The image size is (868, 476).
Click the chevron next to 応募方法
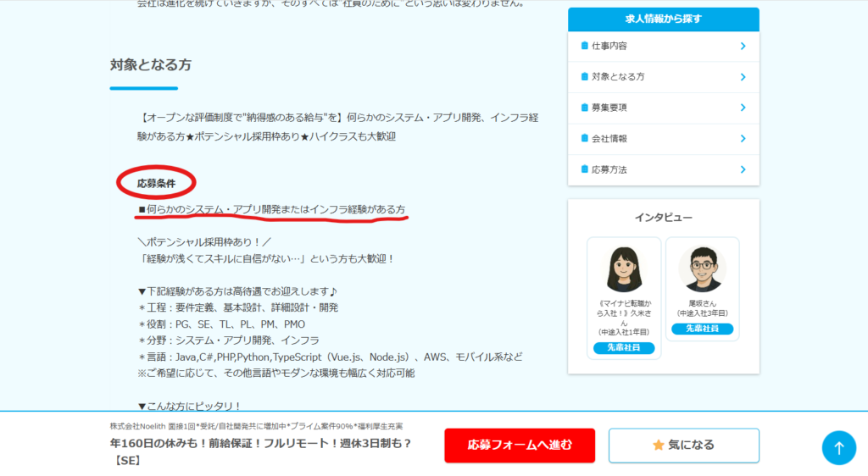[743, 169]
